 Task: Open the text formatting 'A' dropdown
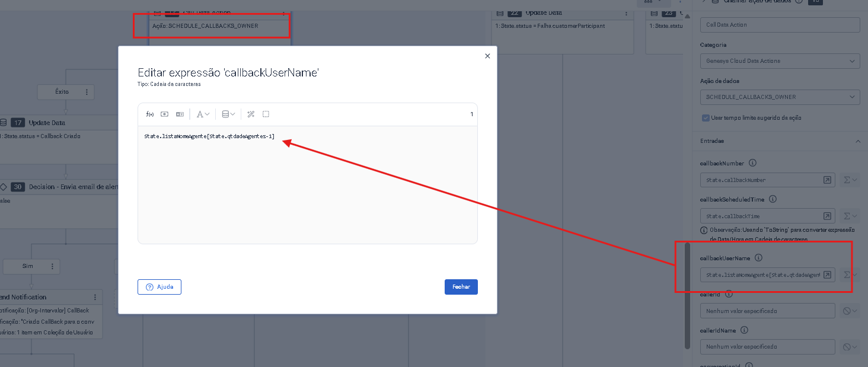pyautogui.click(x=203, y=114)
